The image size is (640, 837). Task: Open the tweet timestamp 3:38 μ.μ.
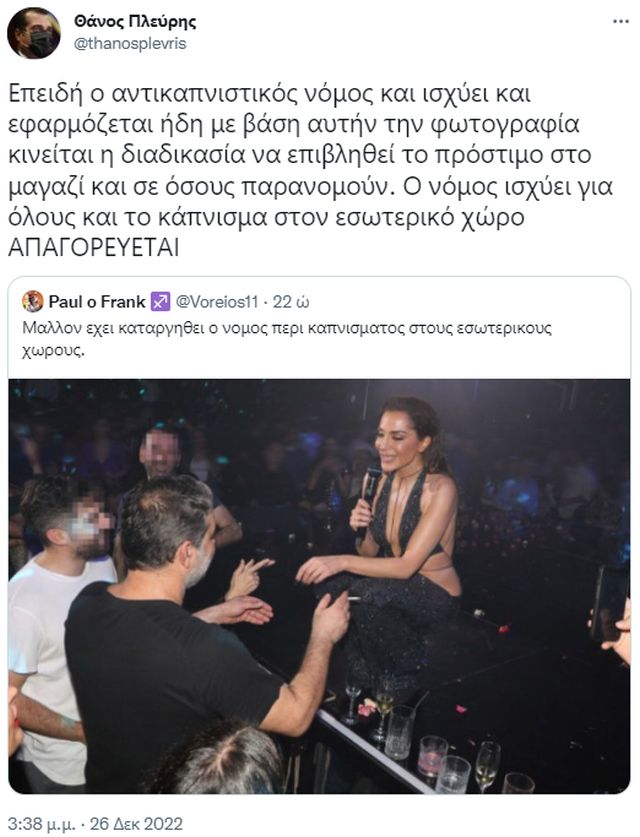pyautogui.click(x=41, y=824)
